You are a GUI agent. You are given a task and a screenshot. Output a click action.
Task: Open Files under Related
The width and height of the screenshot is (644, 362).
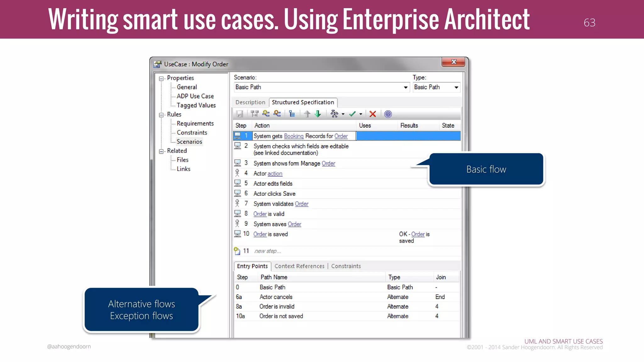182,160
